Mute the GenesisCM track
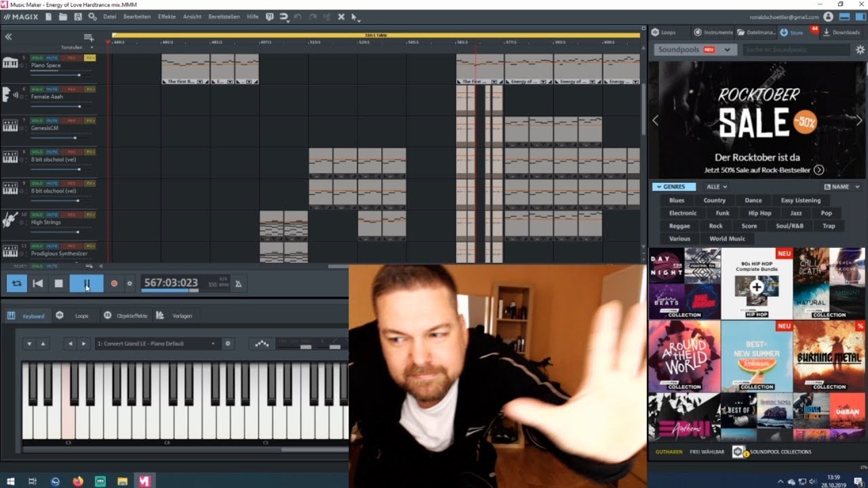 click(x=52, y=121)
